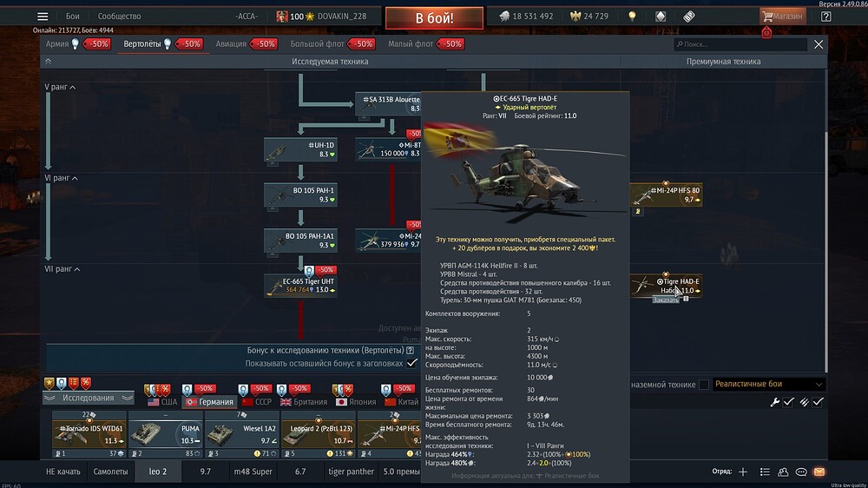Close the research tree window with X
The width and height of the screenshot is (868, 488).
click(818, 44)
